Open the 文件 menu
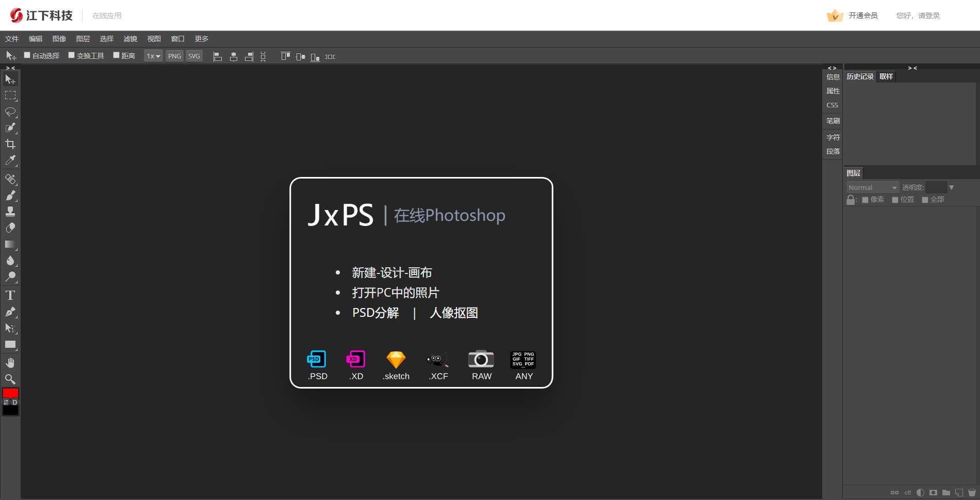The height and width of the screenshot is (500, 980). [x=12, y=39]
